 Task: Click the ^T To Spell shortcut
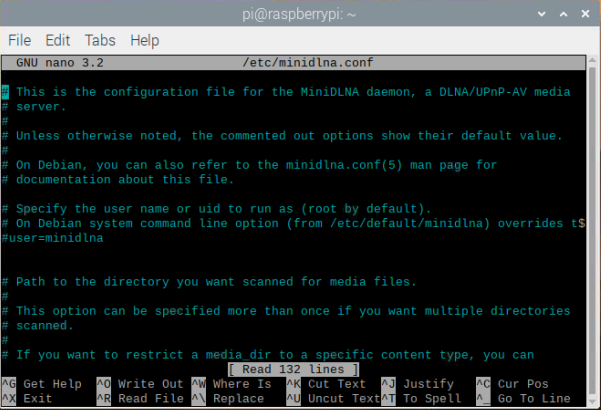pyautogui.click(x=421, y=399)
